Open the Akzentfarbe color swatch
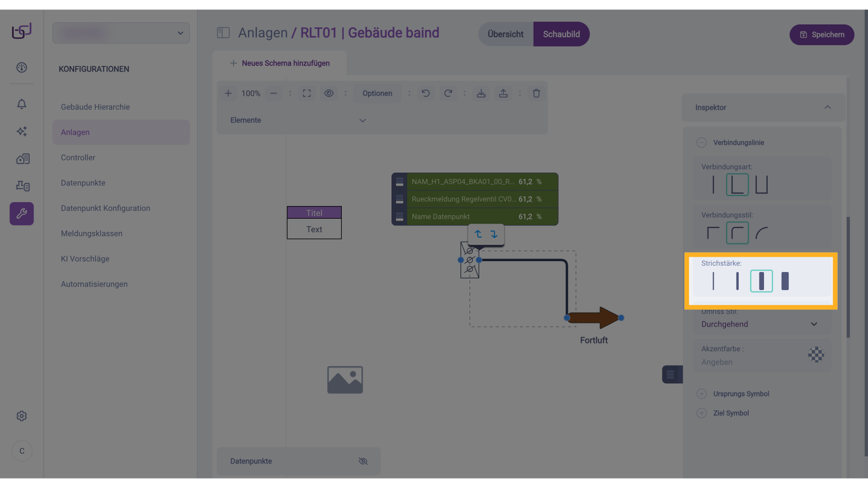This screenshot has height=488, width=868. [x=816, y=355]
